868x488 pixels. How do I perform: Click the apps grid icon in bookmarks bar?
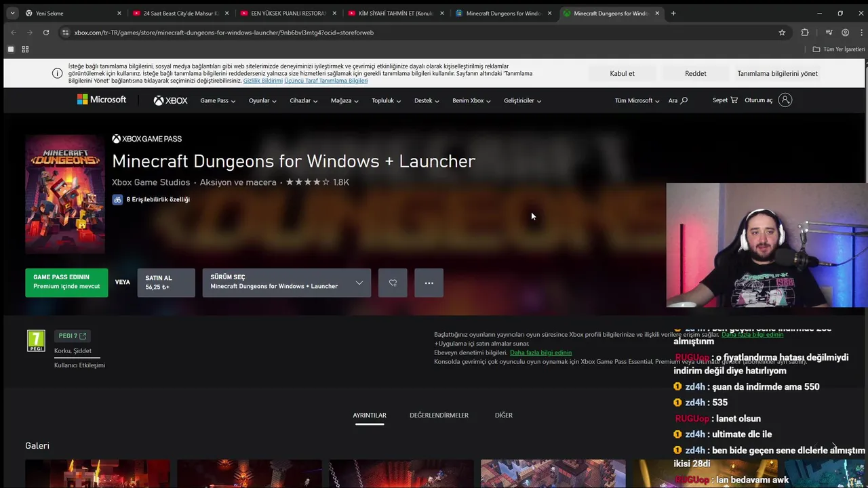click(x=25, y=49)
